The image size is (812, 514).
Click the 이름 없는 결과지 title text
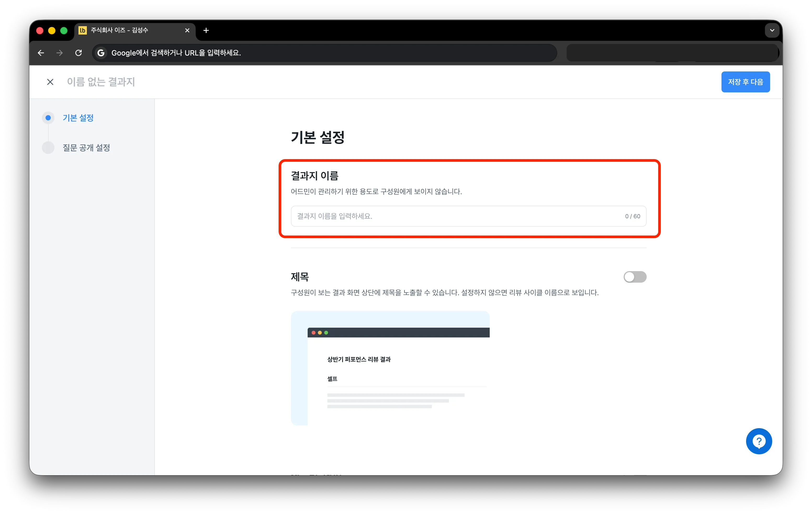point(101,82)
